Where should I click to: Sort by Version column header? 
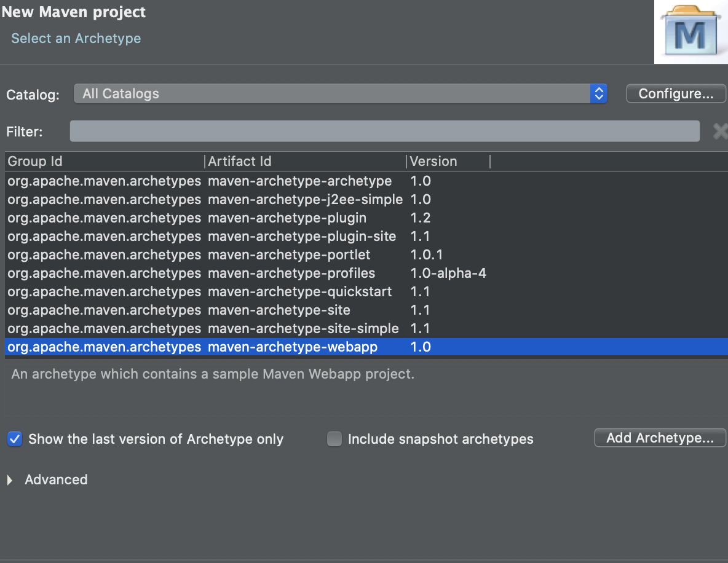448,162
